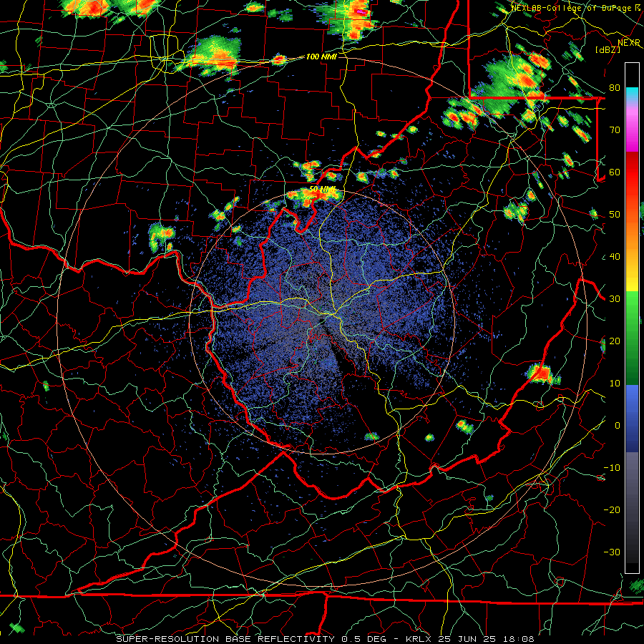Click the "NEXR" label above the scale
644x644 pixels.
click(629, 43)
